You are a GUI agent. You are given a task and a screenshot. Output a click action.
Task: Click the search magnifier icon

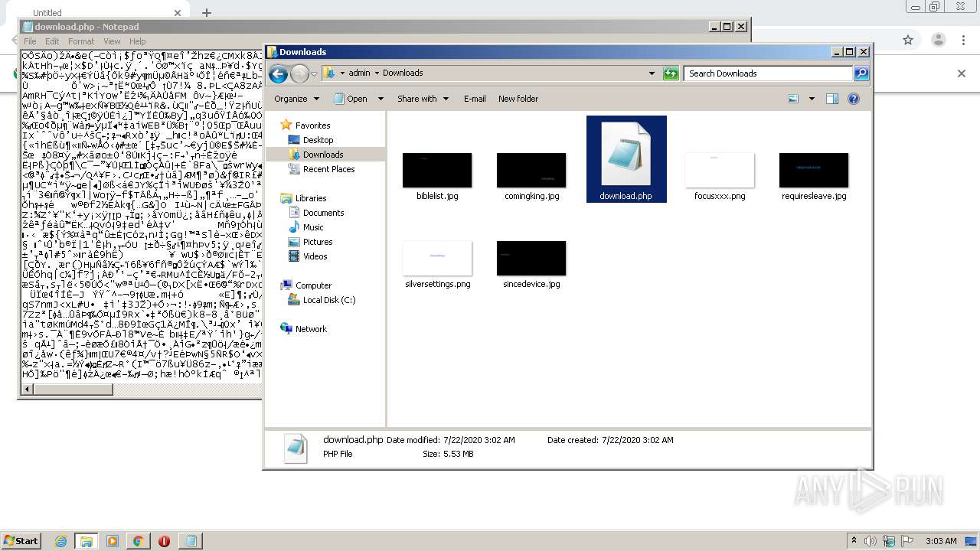click(x=861, y=73)
